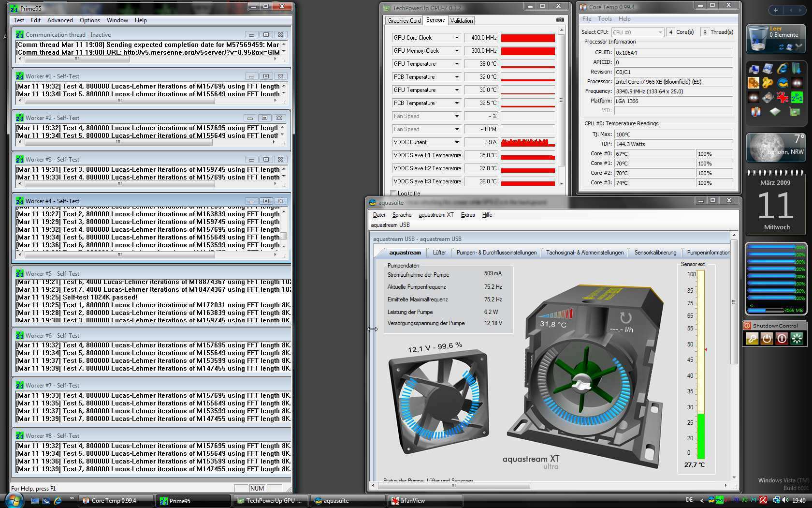Open the Sensorkalibrierung tab in aquasuite
Image resolution: width=812 pixels, height=508 pixels.
tap(655, 253)
